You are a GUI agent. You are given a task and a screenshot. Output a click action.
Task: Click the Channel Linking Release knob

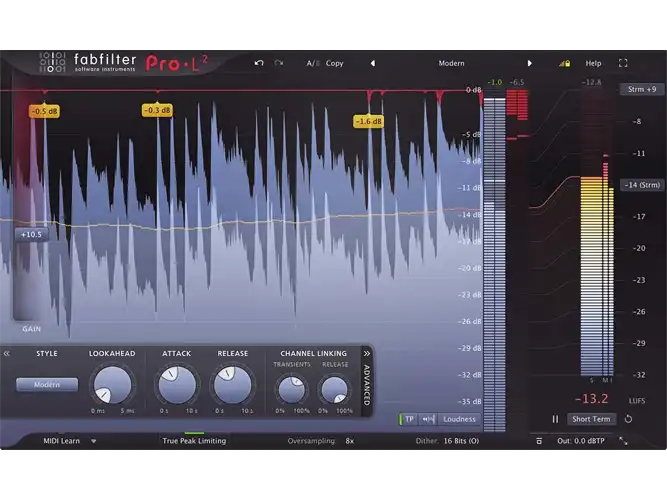point(334,389)
